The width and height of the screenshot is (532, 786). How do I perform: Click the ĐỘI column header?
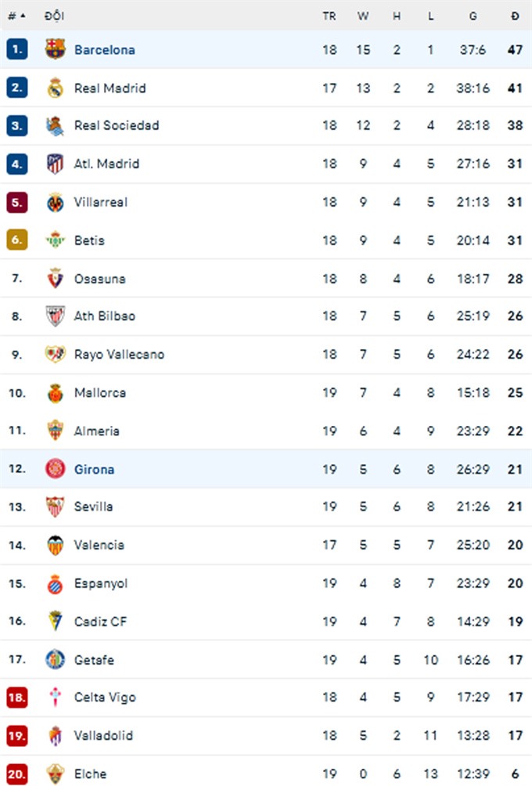click(54, 16)
